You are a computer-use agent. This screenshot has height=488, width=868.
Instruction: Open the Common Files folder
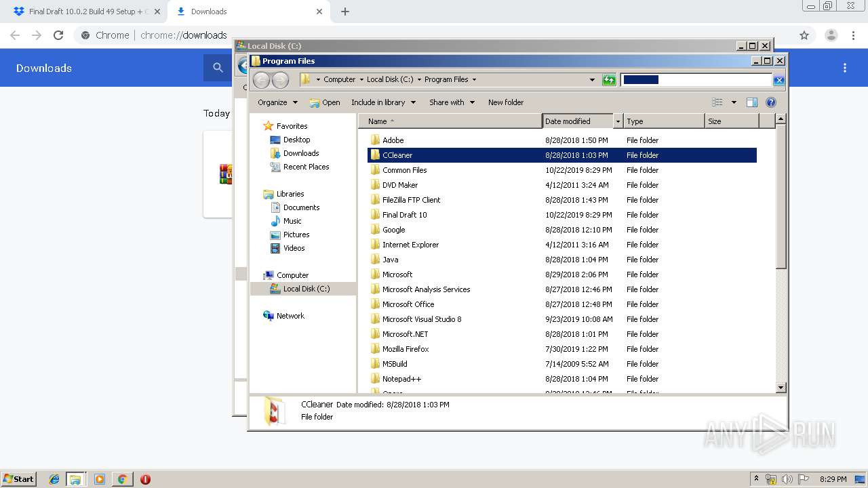404,170
